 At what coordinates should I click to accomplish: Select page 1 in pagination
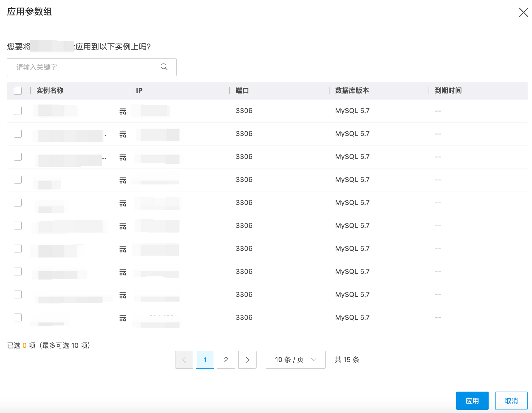205,359
